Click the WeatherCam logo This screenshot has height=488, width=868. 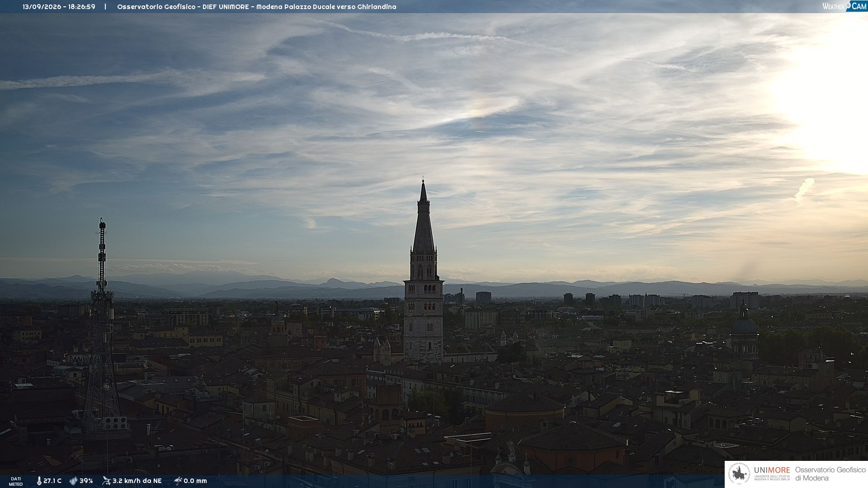[x=844, y=6]
